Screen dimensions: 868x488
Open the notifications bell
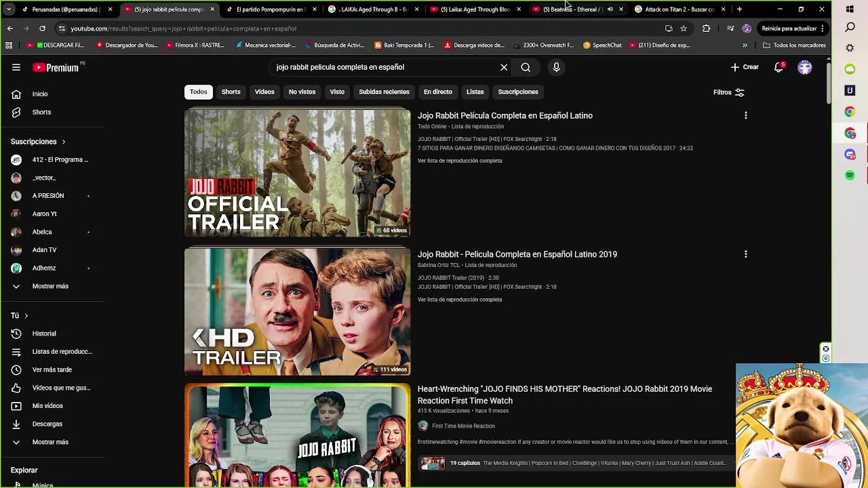778,67
